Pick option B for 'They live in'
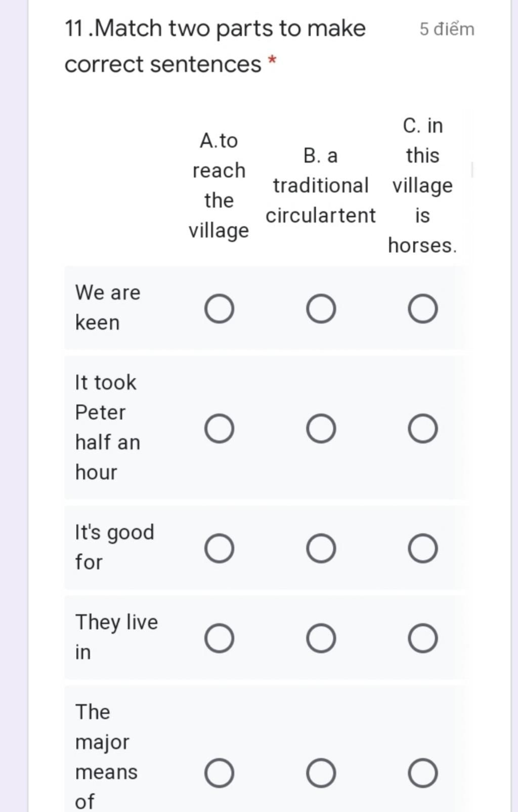Viewport: 518px width, 812px height. click(x=321, y=638)
